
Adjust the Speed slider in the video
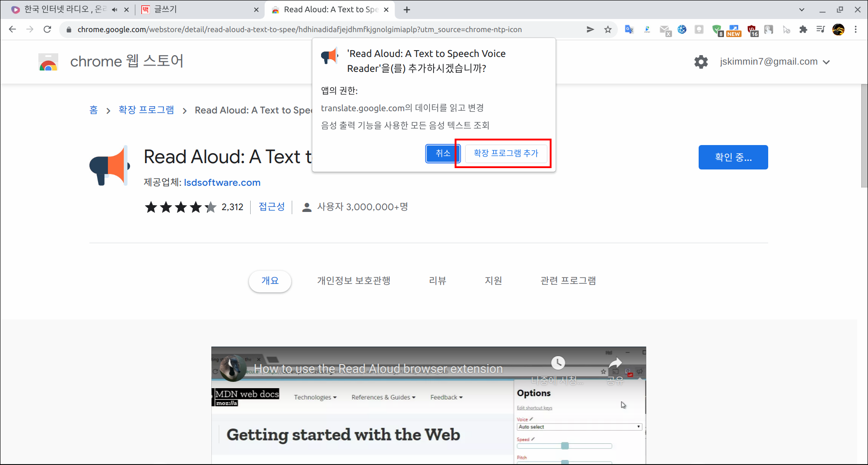point(564,446)
